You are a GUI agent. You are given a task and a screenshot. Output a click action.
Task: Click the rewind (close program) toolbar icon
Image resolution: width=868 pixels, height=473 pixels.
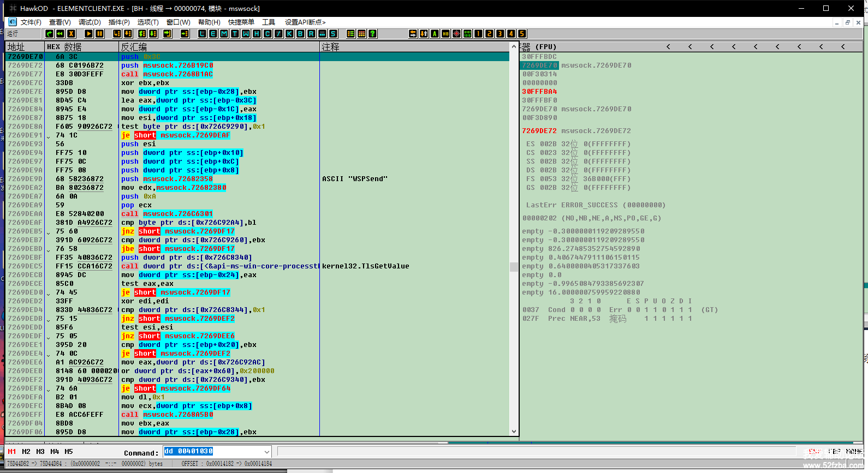[60, 34]
